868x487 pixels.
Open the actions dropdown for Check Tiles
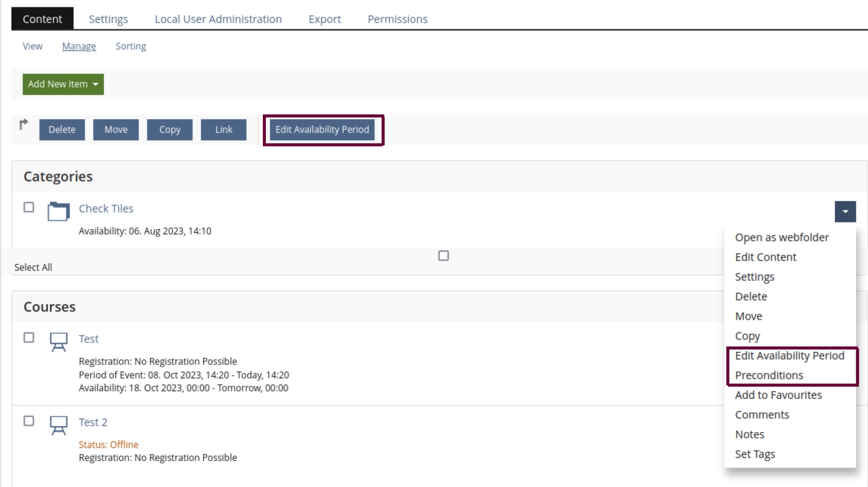pos(846,212)
